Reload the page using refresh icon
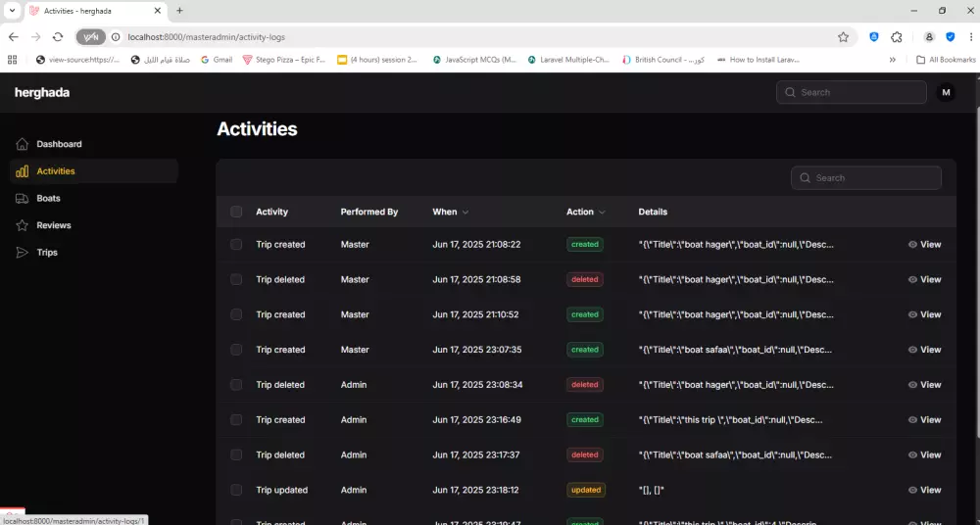This screenshot has width=980, height=525. click(x=58, y=37)
